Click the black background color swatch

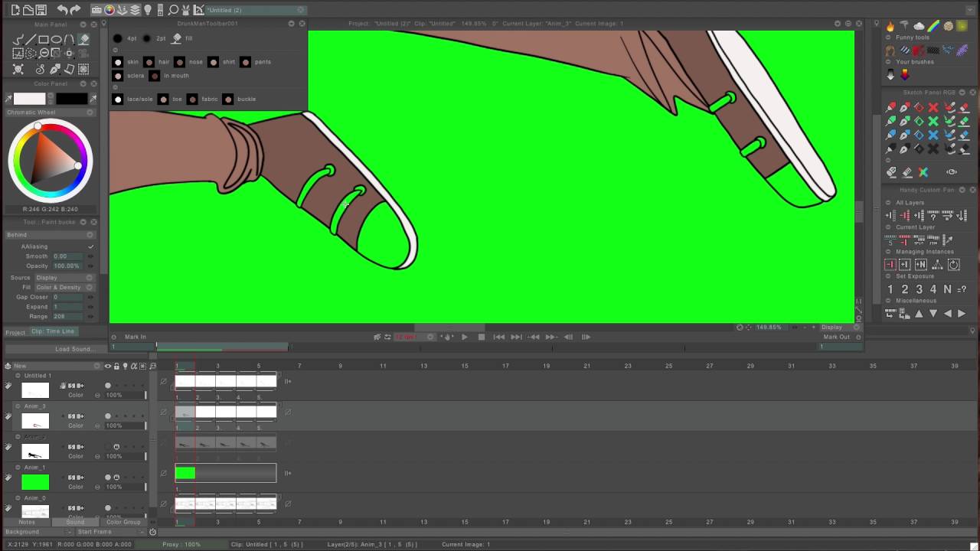[71, 99]
